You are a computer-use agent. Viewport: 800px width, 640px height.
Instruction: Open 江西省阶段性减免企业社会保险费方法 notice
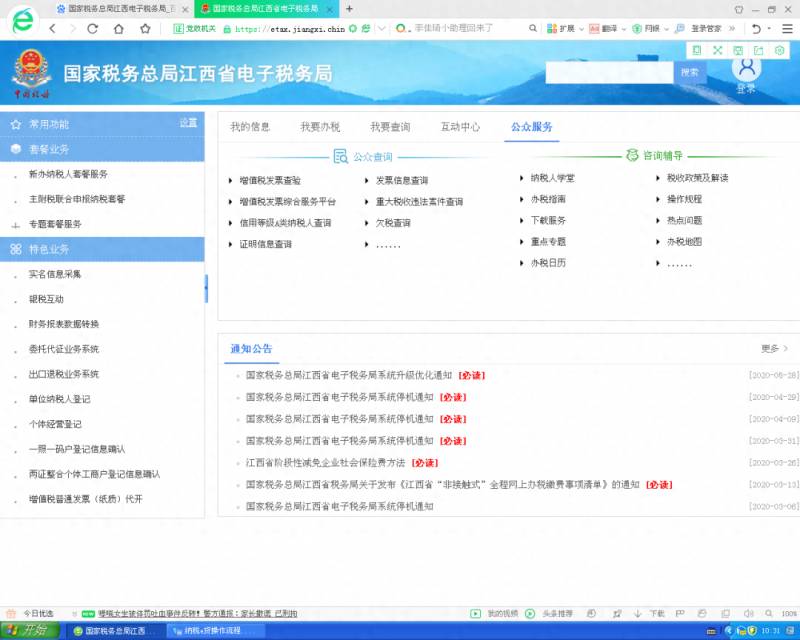326,462
